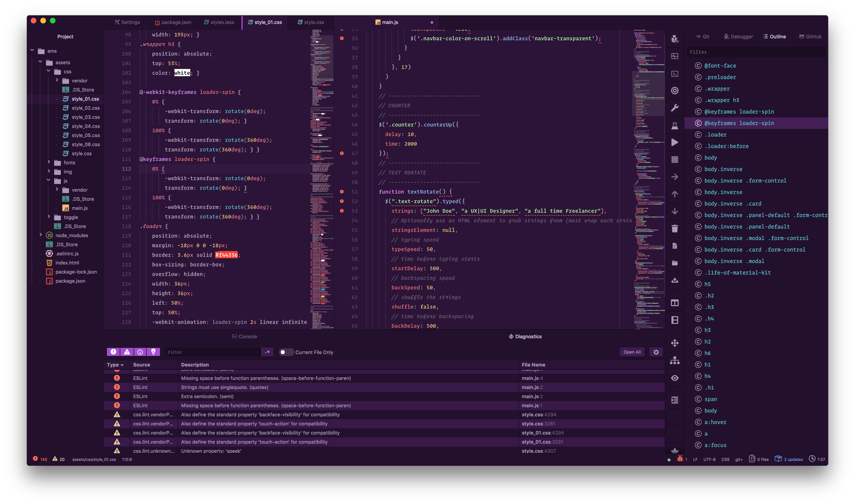Open the package.json editor tab

point(173,23)
